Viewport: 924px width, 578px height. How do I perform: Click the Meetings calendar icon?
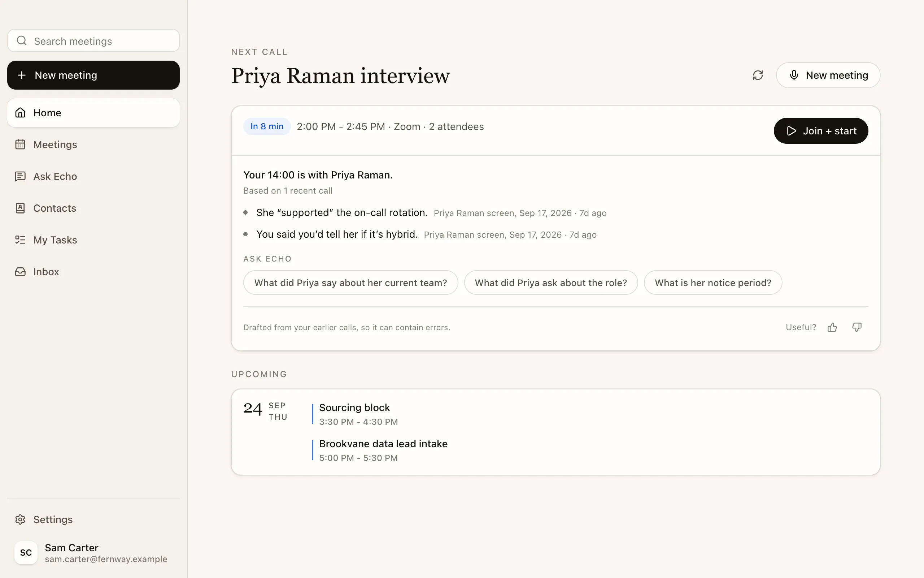20,144
